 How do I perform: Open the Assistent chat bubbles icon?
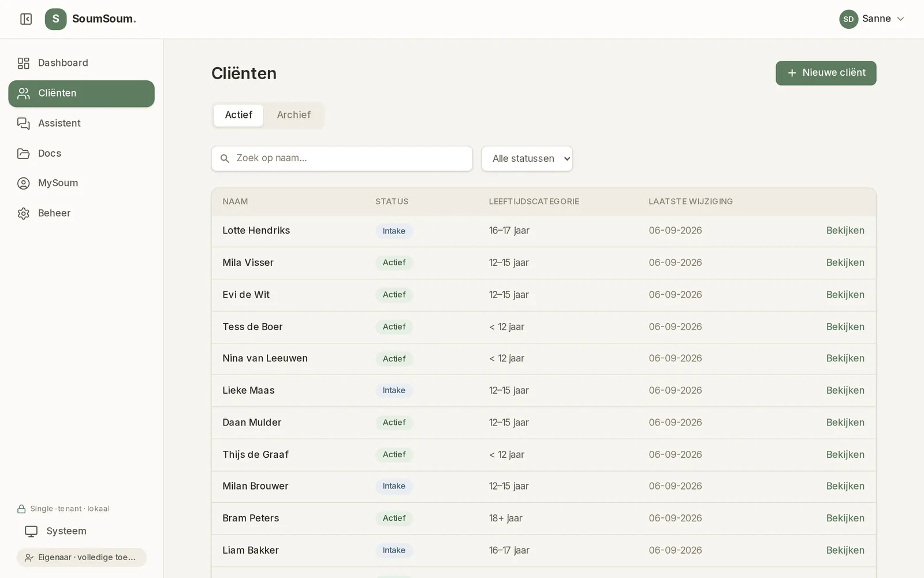(x=24, y=123)
